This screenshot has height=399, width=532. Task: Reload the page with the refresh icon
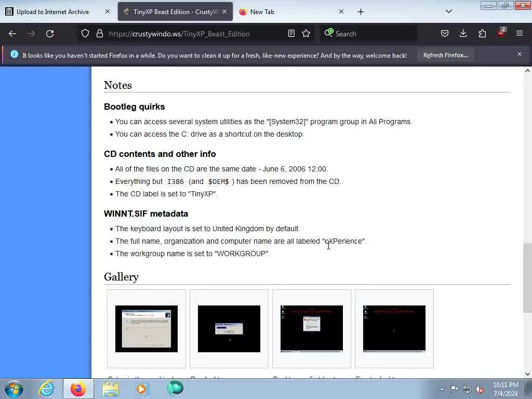pyautogui.click(x=50, y=34)
